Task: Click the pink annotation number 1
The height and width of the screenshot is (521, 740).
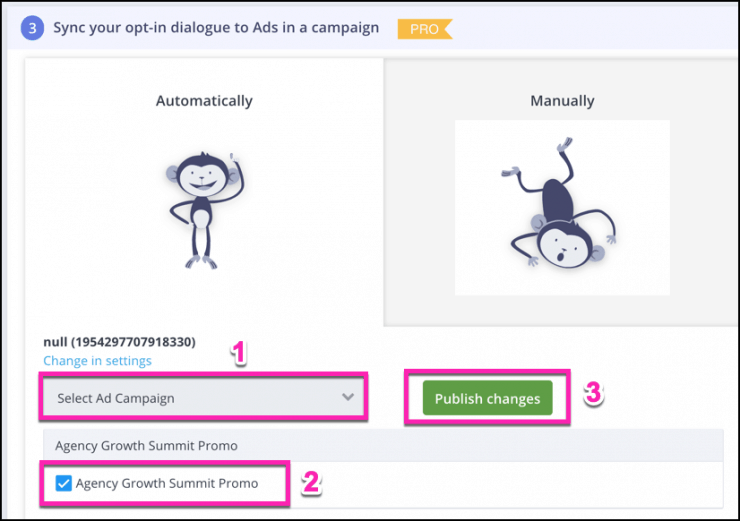Action: click(x=239, y=353)
